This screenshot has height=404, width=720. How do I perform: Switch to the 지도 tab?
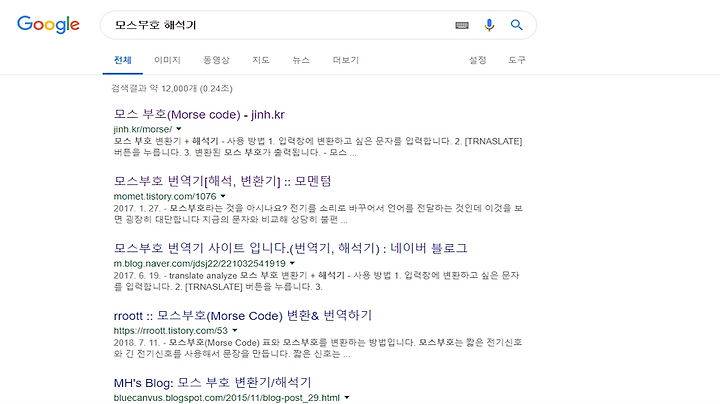click(260, 60)
